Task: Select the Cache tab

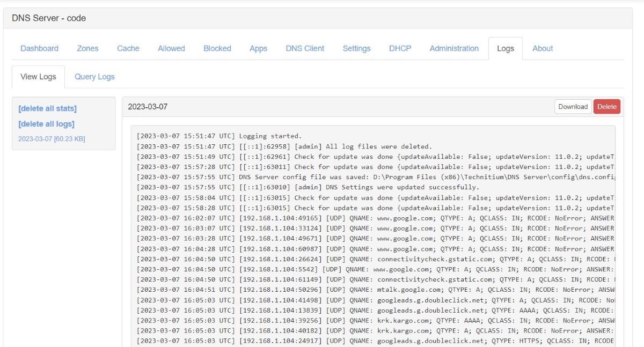Action: pyautogui.click(x=128, y=48)
